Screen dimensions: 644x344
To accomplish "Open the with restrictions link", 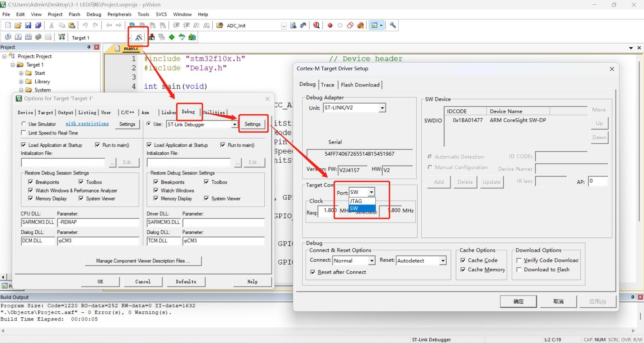I will click(x=87, y=124).
